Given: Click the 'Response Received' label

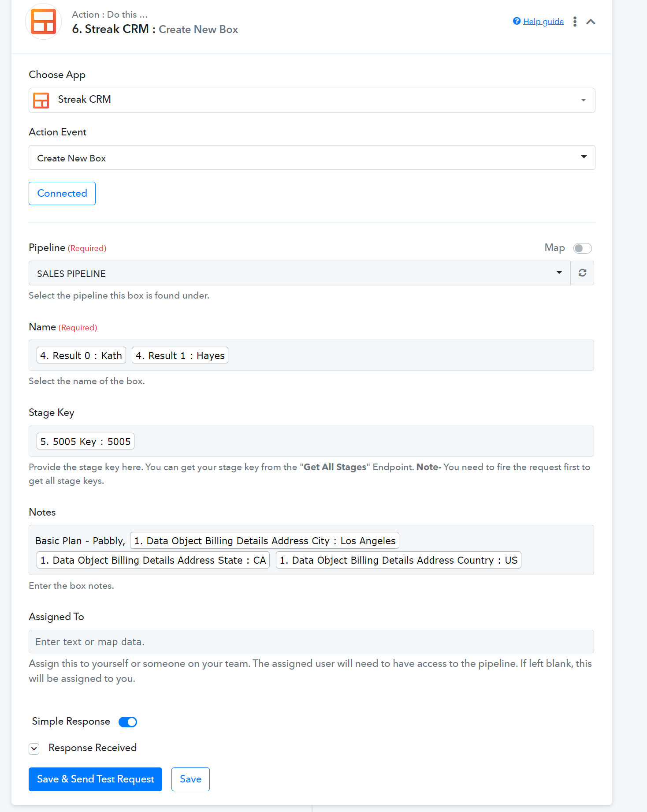Looking at the screenshot, I should (x=93, y=748).
